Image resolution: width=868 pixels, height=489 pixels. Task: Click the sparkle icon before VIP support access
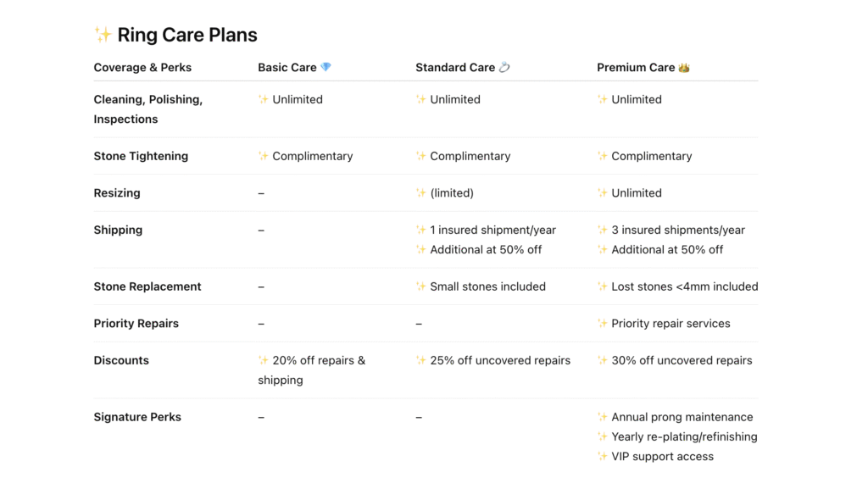click(603, 457)
